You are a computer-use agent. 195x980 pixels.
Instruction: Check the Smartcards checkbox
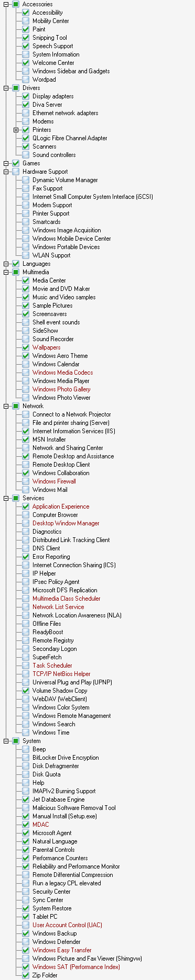point(26,222)
